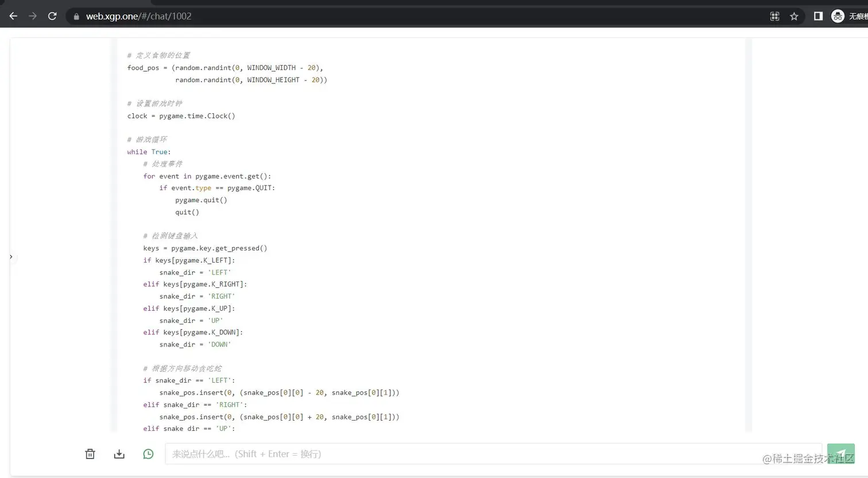Click 'elif keys[pygame.K_DOWN]:' line

point(193,332)
